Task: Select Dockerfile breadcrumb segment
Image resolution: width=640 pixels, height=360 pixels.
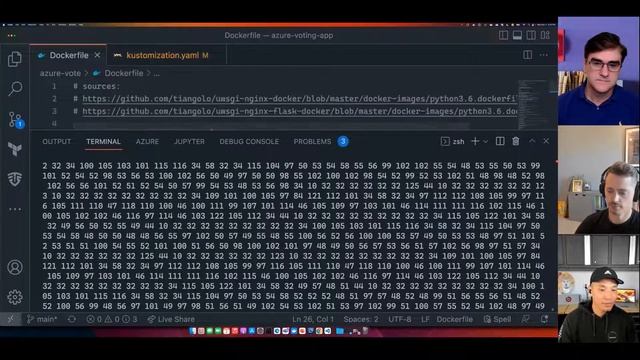Action: (123, 73)
